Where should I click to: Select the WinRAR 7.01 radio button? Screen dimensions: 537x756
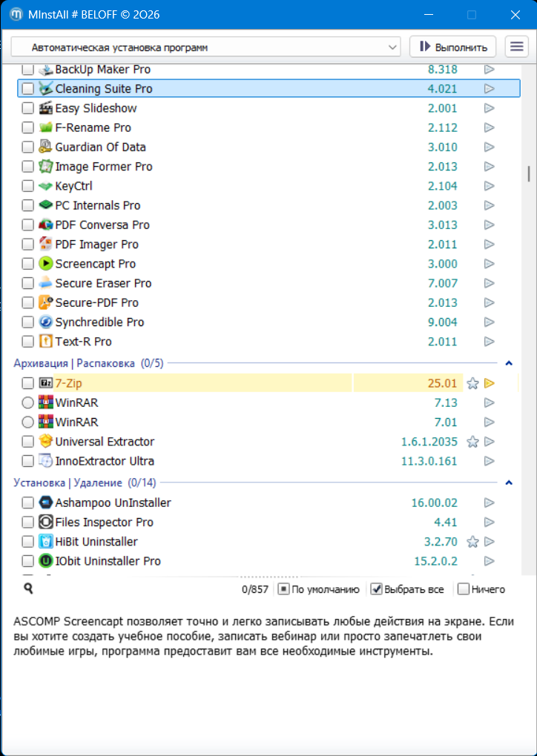click(28, 422)
